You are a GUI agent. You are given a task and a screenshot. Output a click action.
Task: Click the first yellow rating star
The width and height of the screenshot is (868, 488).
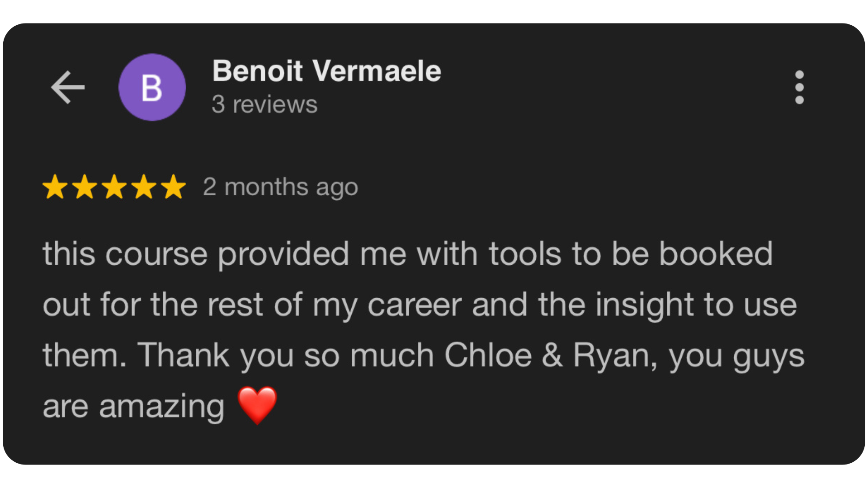[x=55, y=187]
